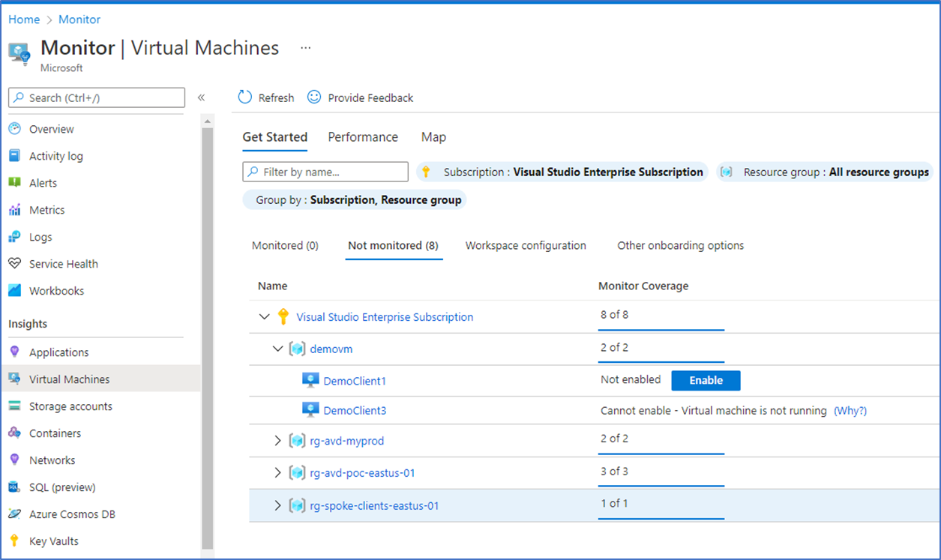Select the Monitored (0) tab
This screenshot has width=941, height=560.
point(285,246)
